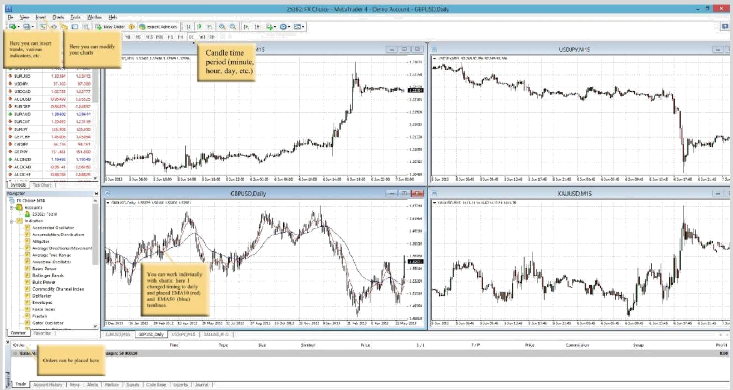The height and width of the screenshot is (390, 733).
Task: Open the New Order dialog
Action: coord(110,27)
